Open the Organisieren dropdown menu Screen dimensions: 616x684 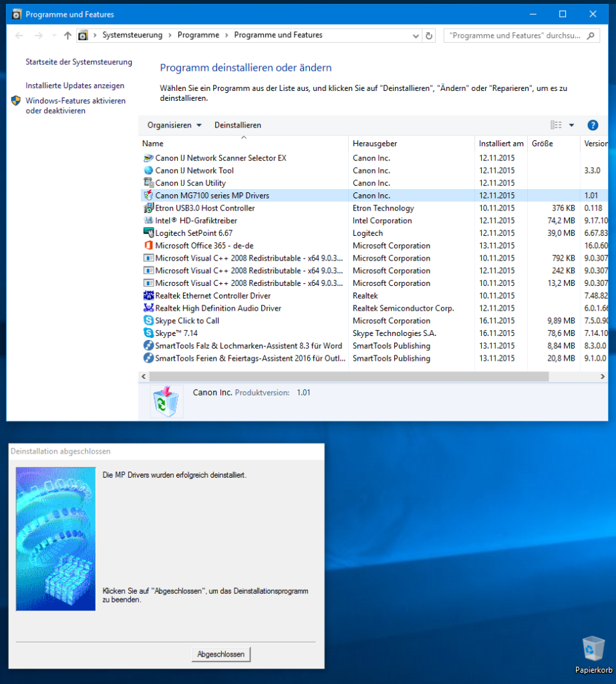pos(174,125)
